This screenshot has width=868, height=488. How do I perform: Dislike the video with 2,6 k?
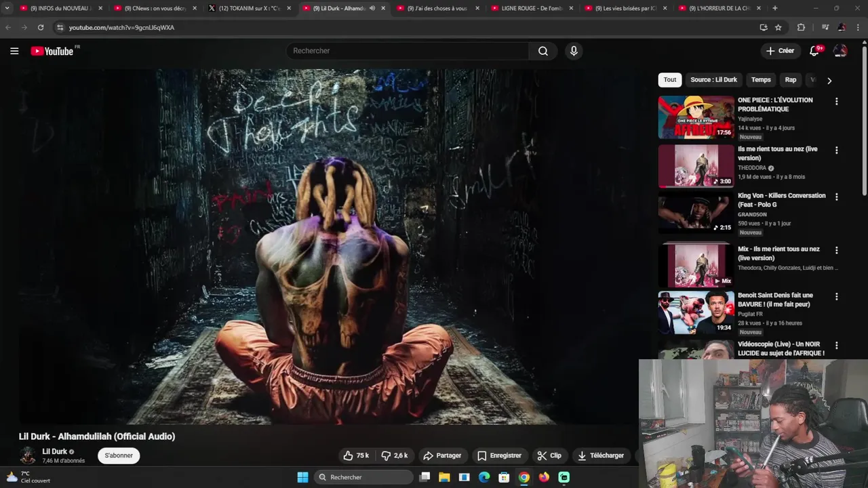(x=394, y=455)
